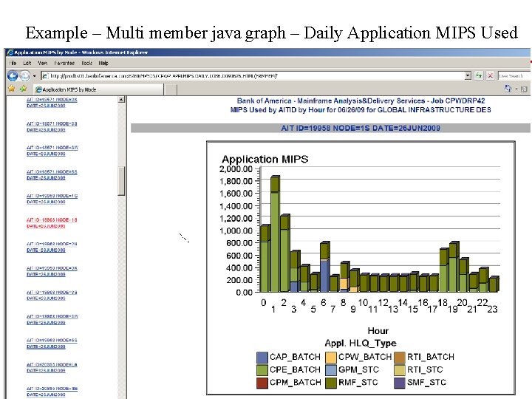Screen dimensions: 532x399
Task: Click the RTI_STC tan legend swatch
Action: pyautogui.click(x=400, y=370)
